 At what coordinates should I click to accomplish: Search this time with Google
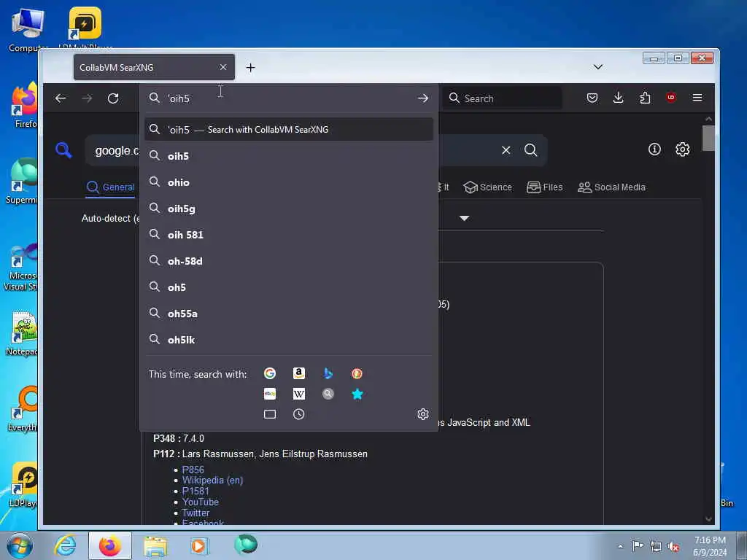(x=270, y=374)
